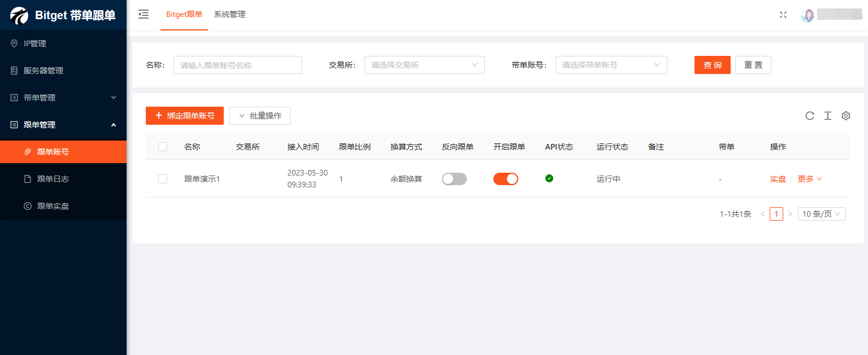868x355 pixels.
Task: Check the select-all header checkbox
Action: pyautogui.click(x=163, y=147)
